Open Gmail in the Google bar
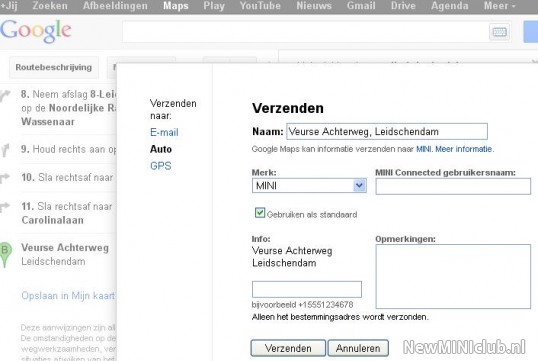 [x=361, y=6]
